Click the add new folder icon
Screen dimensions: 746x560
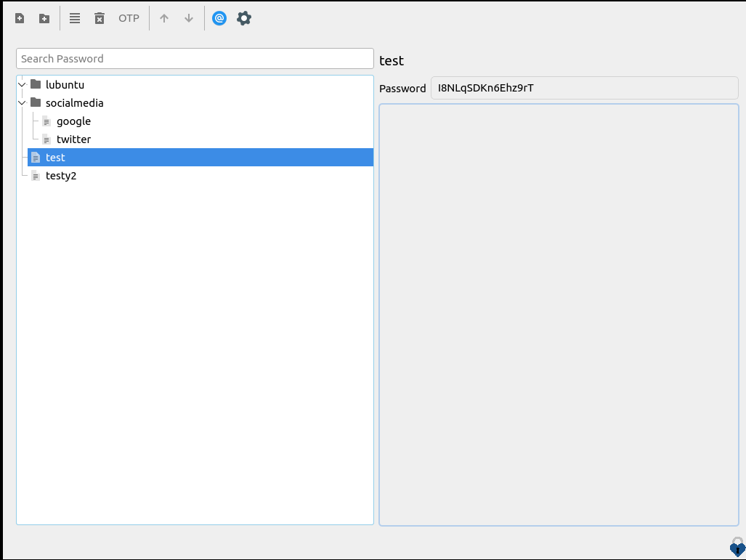(44, 18)
